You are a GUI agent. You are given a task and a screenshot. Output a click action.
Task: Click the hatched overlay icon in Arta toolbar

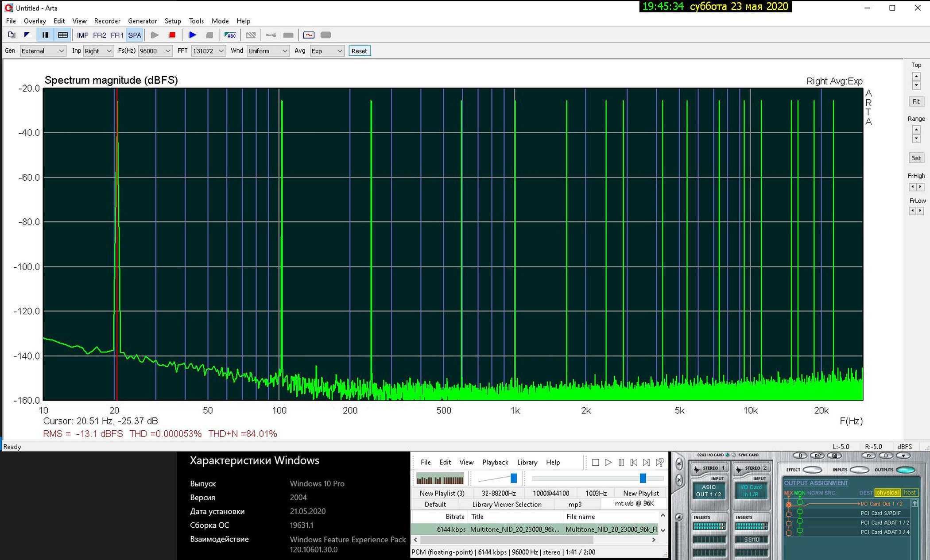pyautogui.click(x=251, y=35)
